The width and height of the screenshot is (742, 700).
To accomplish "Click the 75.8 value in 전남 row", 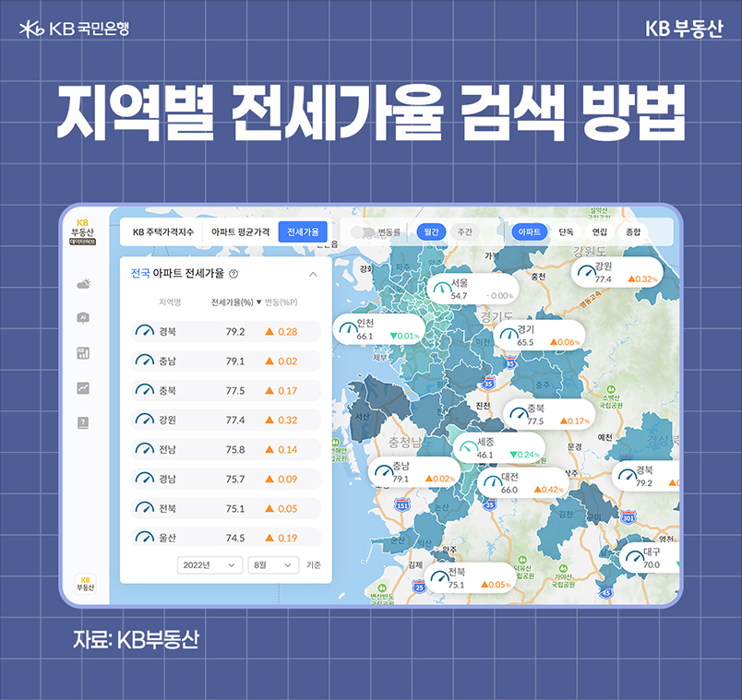I will tap(235, 449).
